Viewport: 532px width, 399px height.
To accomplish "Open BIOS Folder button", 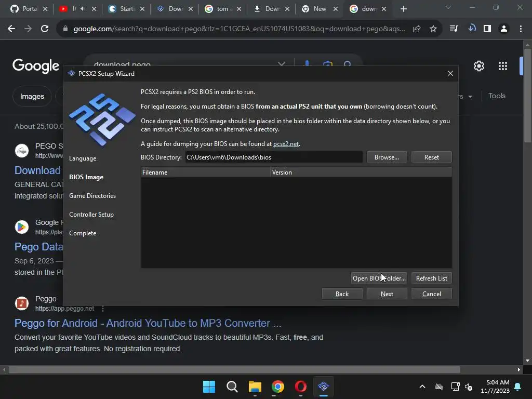I will [x=379, y=278].
